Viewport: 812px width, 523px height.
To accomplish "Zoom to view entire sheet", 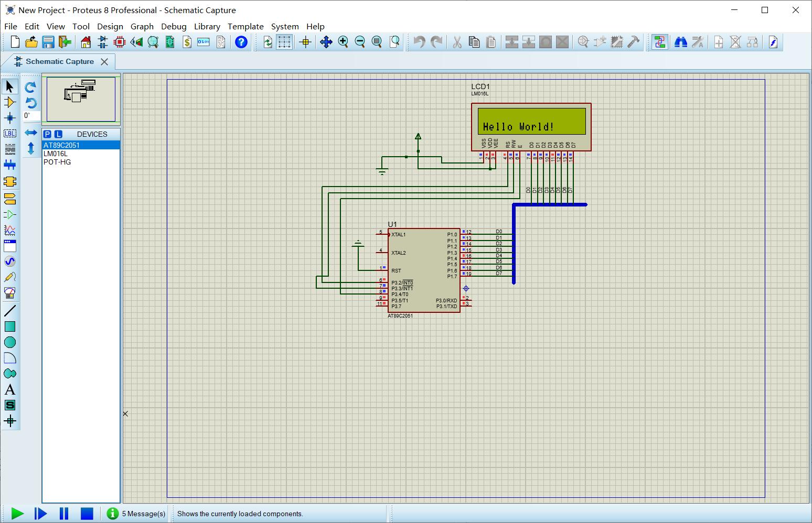I will (x=377, y=42).
